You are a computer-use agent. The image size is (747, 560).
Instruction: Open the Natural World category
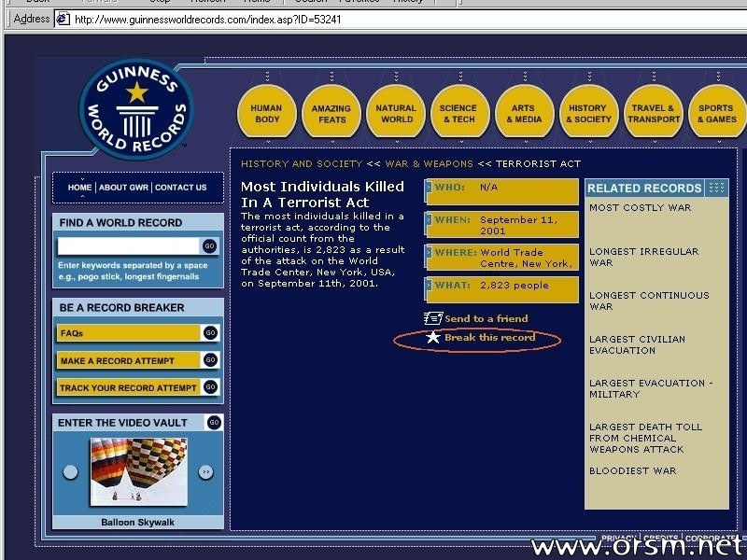(x=396, y=112)
